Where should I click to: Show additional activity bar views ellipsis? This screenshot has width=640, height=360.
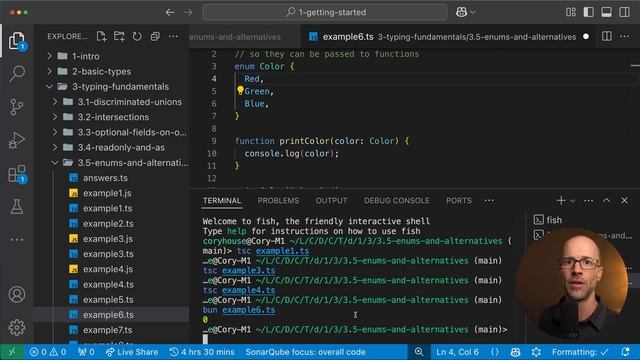coord(17,240)
